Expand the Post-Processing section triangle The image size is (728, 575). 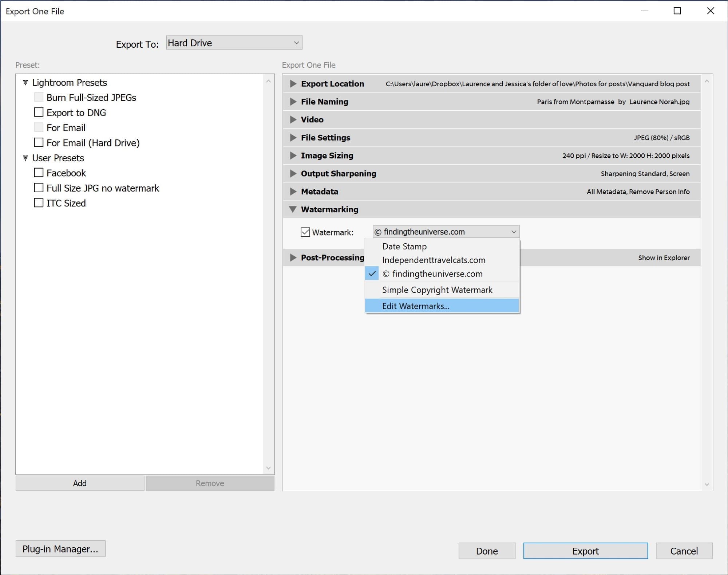(x=293, y=258)
